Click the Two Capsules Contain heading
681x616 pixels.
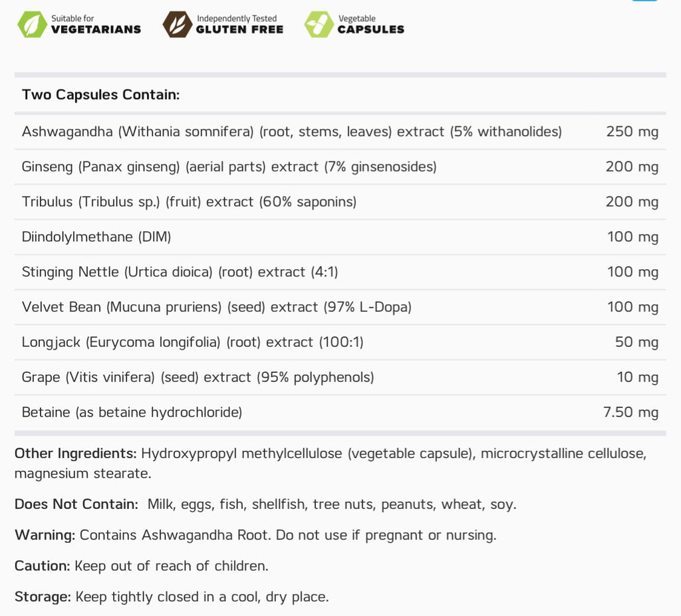point(101,94)
